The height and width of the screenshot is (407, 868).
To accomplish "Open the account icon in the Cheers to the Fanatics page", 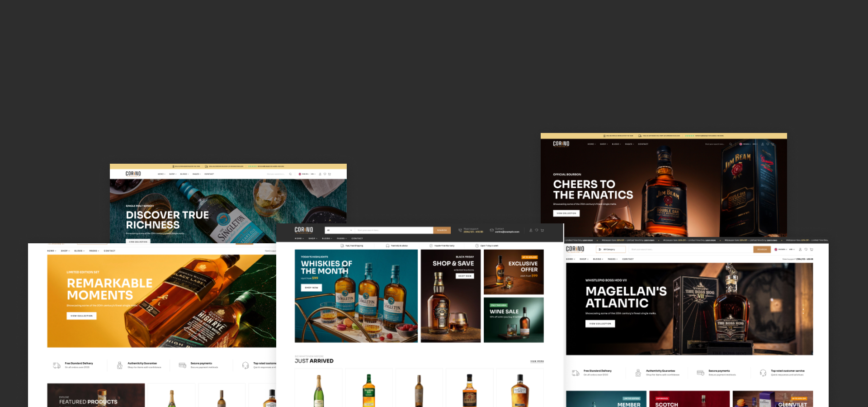I will [x=763, y=144].
